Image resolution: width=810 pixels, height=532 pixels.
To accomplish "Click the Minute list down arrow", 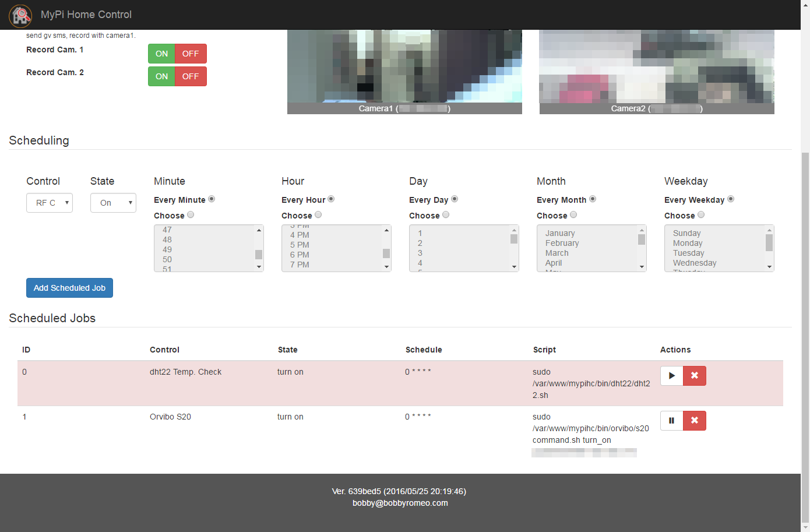I will tap(259, 267).
